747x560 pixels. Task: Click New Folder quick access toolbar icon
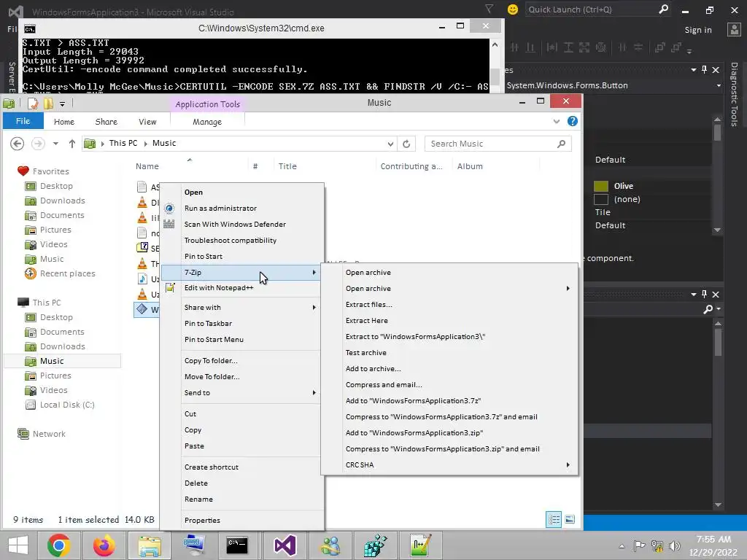tap(49, 104)
